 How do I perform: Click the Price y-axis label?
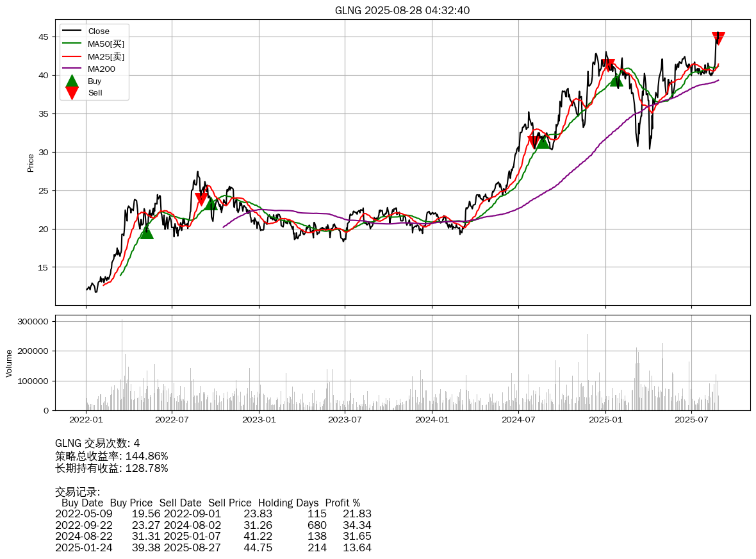pos(31,163)
